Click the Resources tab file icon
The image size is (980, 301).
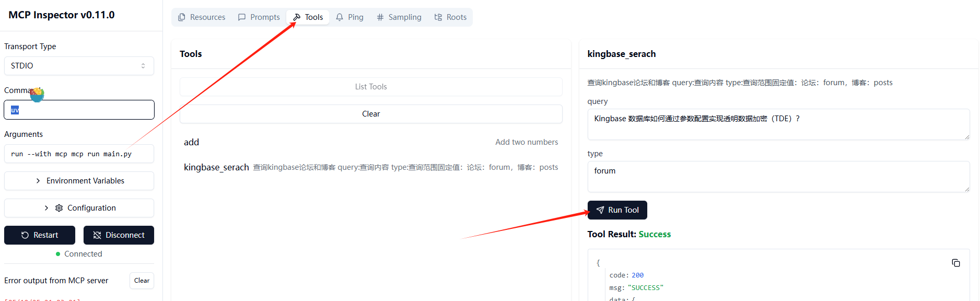[182, 17]
